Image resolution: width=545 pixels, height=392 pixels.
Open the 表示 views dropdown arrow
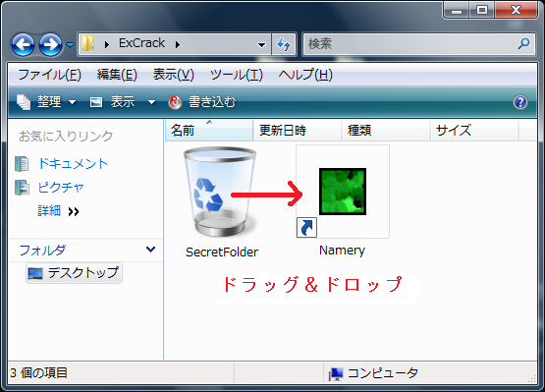click(151, 102)
